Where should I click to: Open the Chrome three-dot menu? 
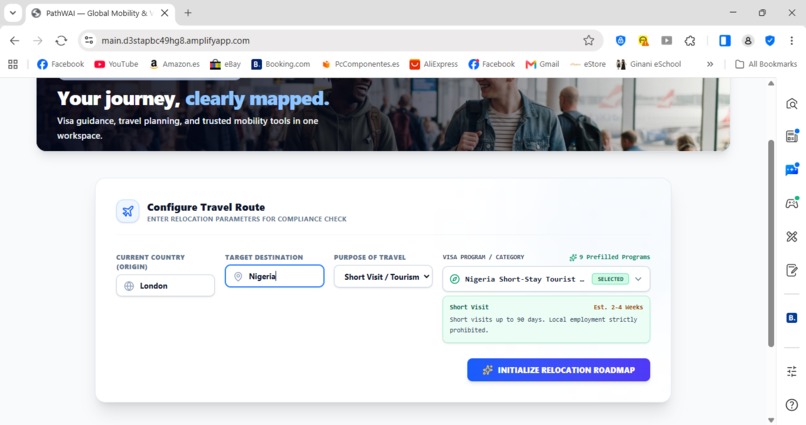click(x=792, y=41)
